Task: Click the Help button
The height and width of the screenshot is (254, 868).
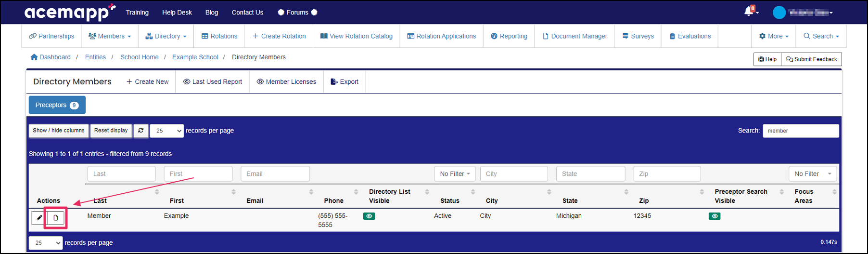Action: coord(767,59)
